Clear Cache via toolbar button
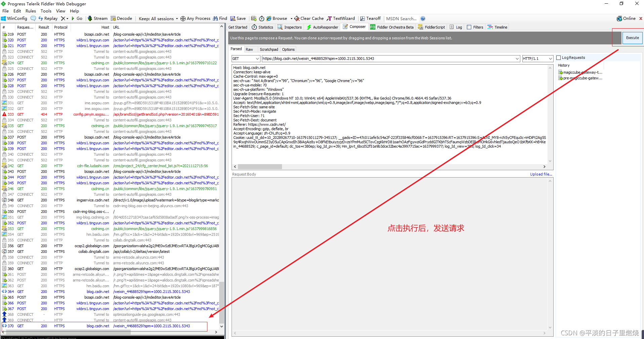Screen dimensions: 644x339 [309, 18]
